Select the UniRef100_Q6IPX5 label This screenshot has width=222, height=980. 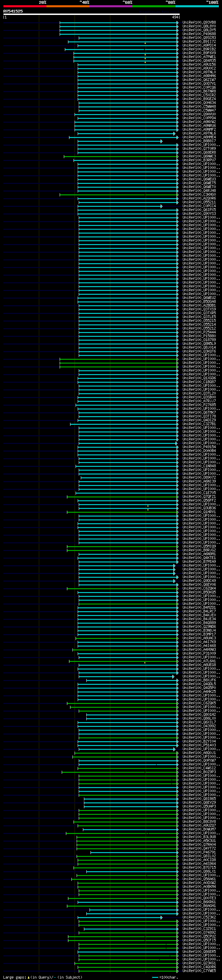(x=199, y=210)
